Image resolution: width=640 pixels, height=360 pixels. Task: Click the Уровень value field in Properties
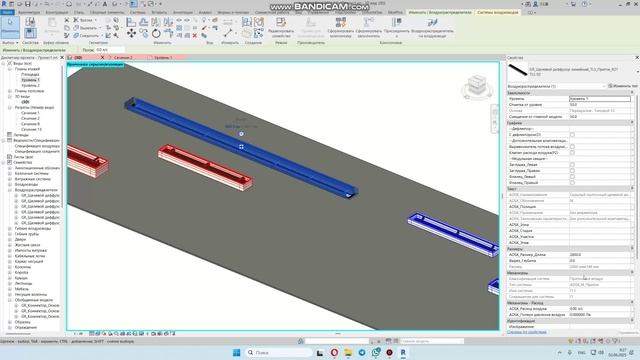[x=600, y=99]
